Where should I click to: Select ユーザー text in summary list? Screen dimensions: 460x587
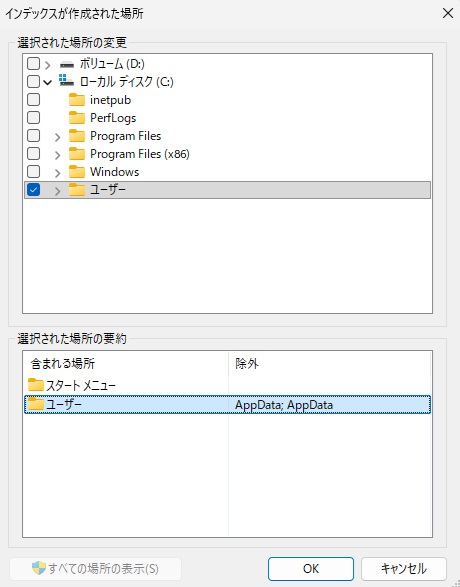(x=64, y=404)
